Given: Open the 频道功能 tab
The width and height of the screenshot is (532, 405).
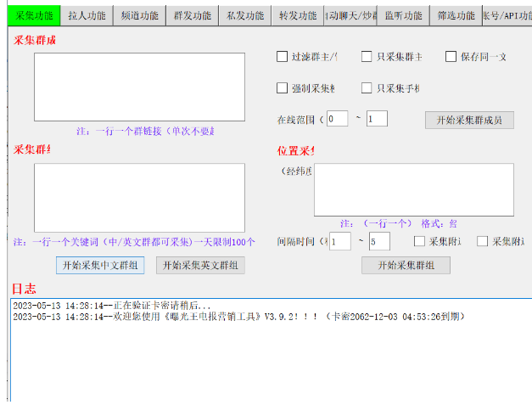Looking at the screenshot, I should [139, 15].
